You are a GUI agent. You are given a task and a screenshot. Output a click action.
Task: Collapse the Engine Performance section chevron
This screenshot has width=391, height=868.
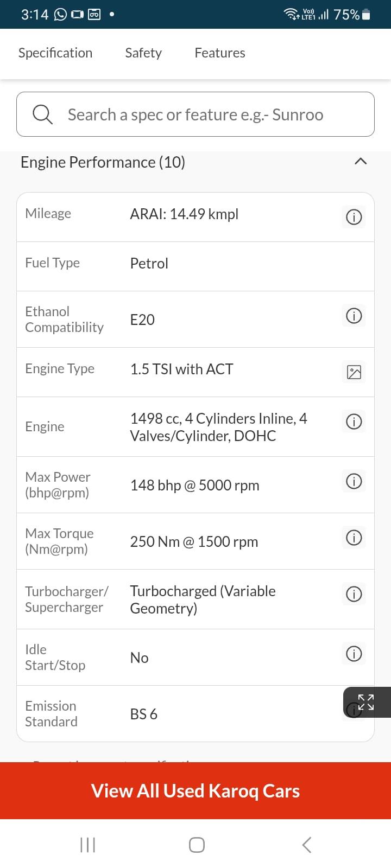pyautogui.click(x=361, y=162)
